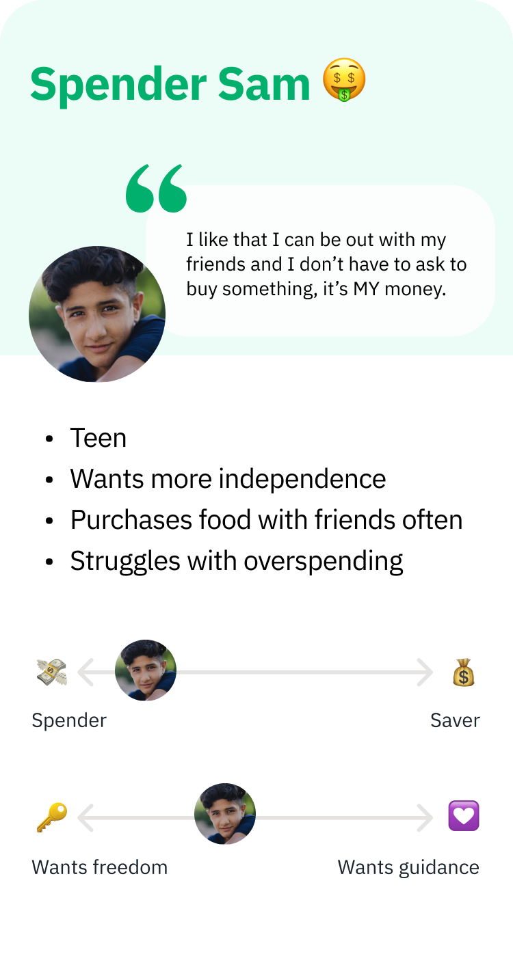
Task: Click the right arrowhead on freedom-guidance scale
Action: pos(425,817)
